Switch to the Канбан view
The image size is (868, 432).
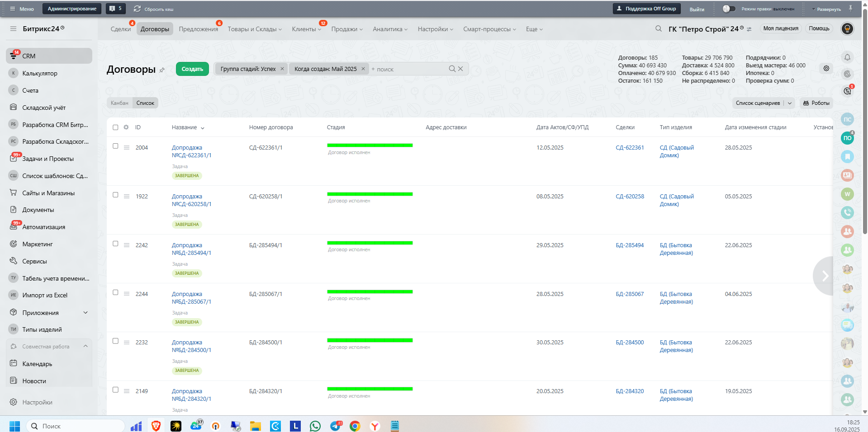point(119,103)
